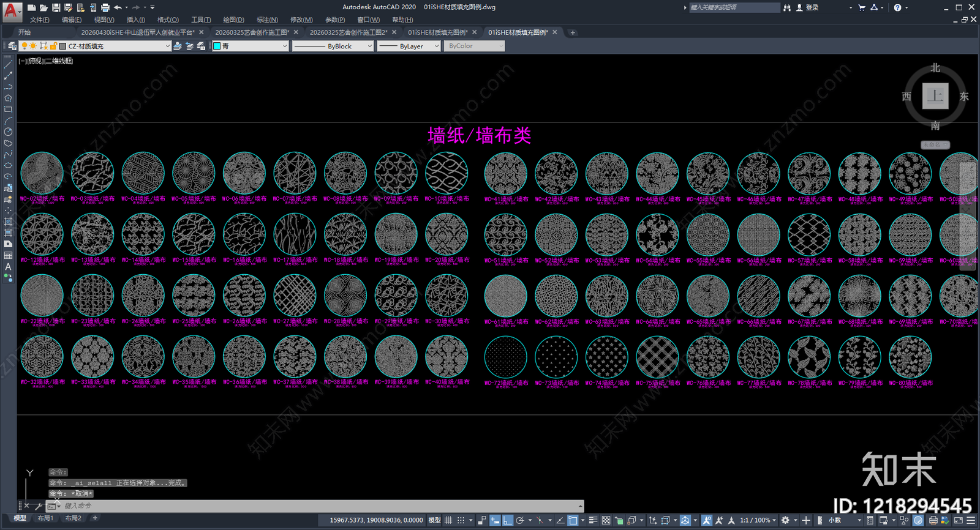980x530 pixels.
Task: Switch to the 布局1 layout tab
Action: coord(46,518)
